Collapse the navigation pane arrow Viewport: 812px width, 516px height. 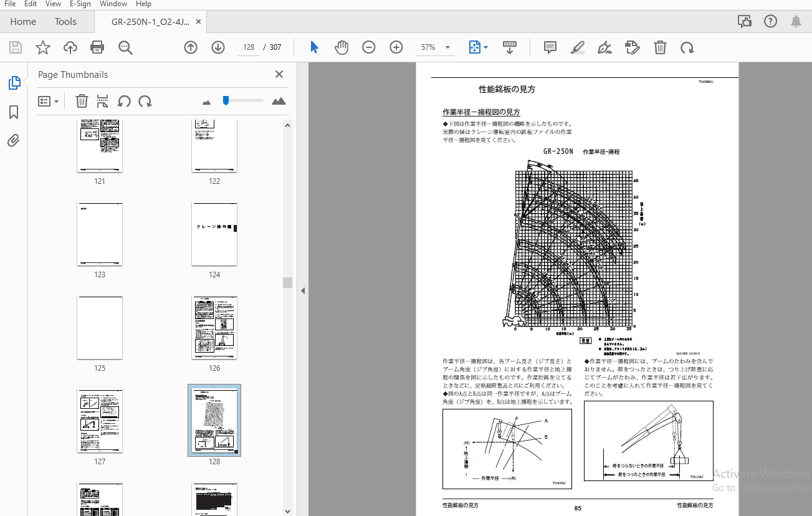point(303,290)
